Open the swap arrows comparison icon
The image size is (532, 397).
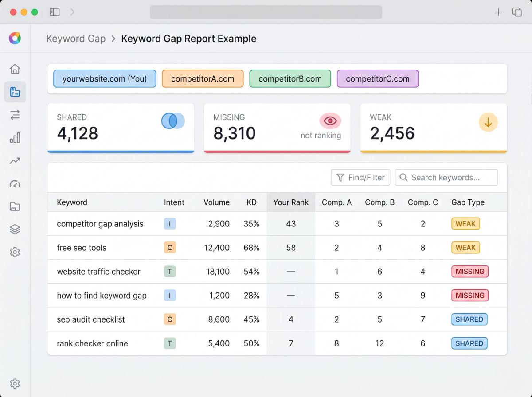coord(15,115)
